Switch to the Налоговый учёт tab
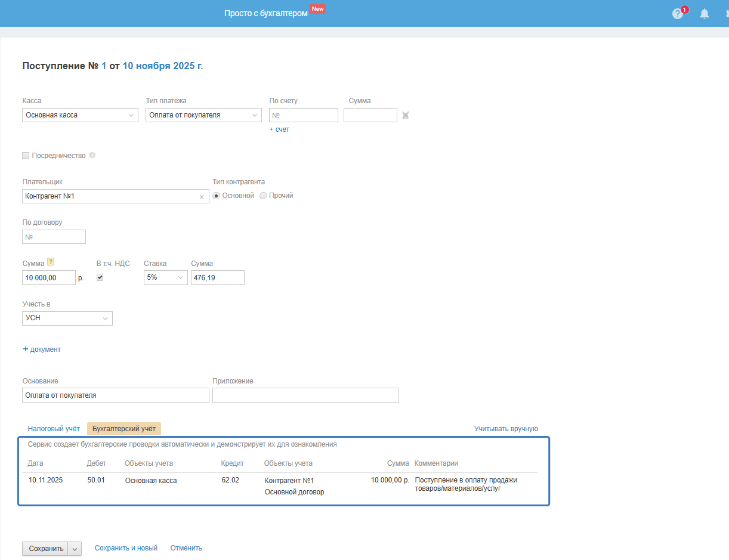This screenshot has width=729, height=560. pyautogui.click(x=54, y=429)
